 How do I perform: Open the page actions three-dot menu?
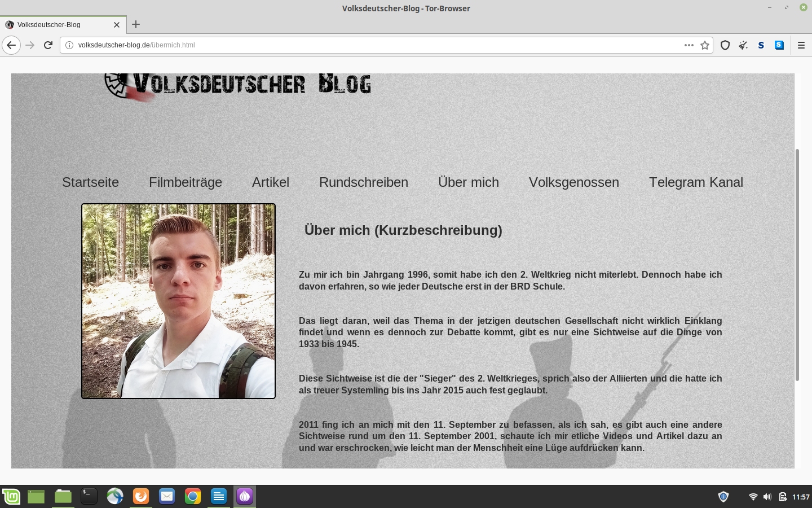tap(689, 45)
